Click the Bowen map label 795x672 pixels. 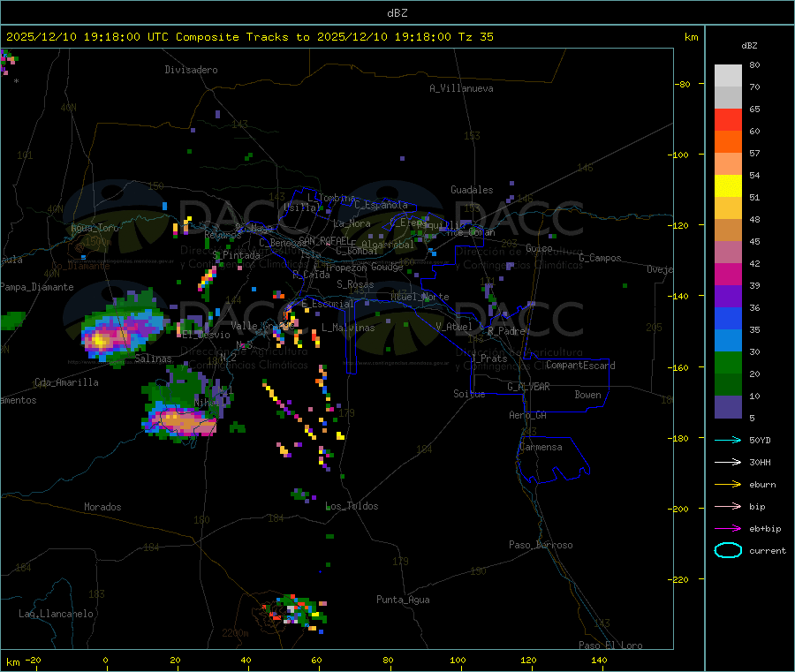(x=588, y=395)
